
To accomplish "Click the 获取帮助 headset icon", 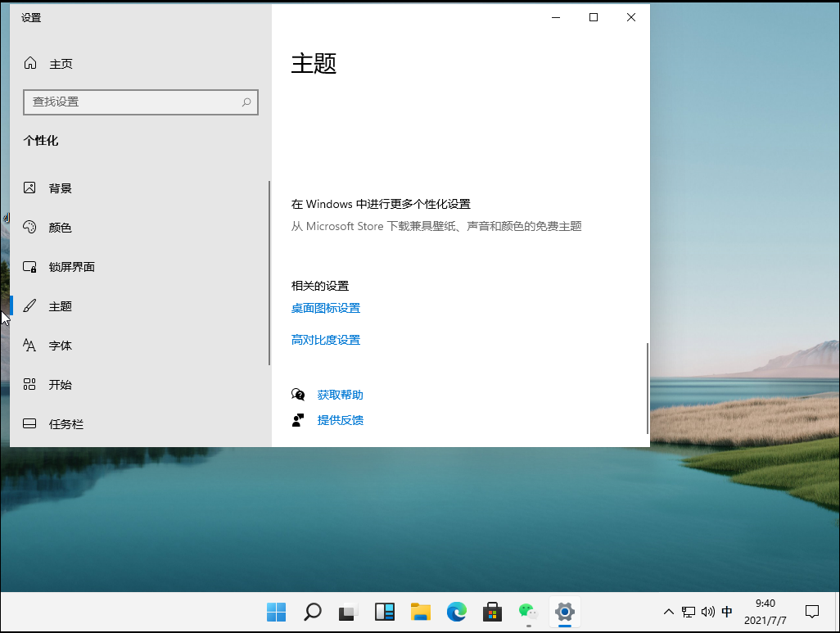I will pyautogui.click(x=298, y=394).
